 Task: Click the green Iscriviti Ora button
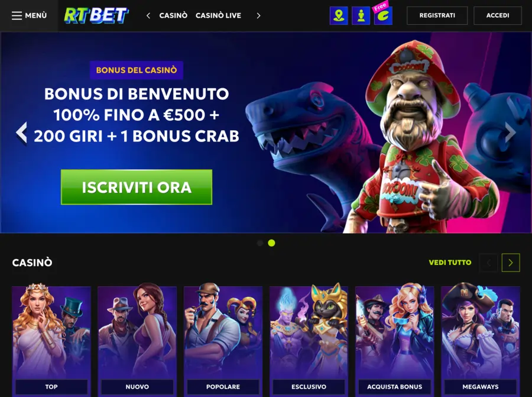point(137,187)
